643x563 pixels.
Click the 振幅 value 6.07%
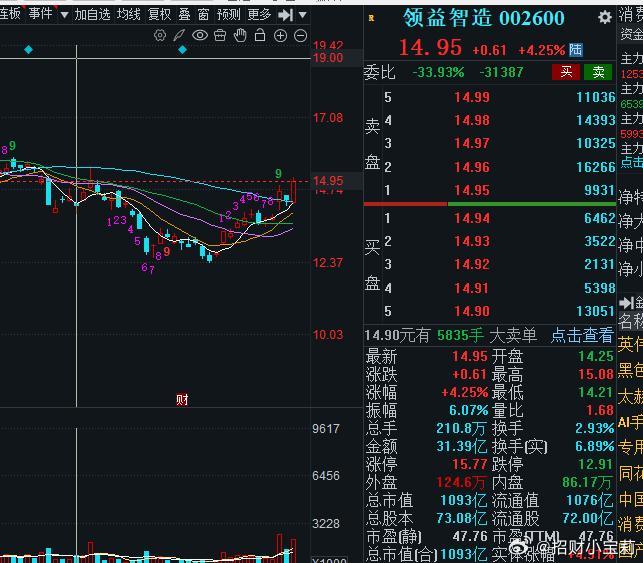click(469, 410)
